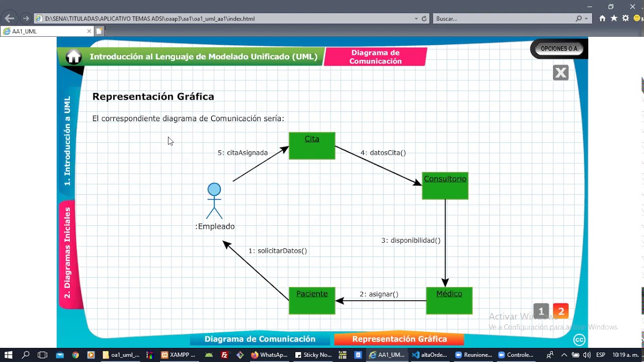Close the AA1_UML browser tab

(x=89, y=31)
